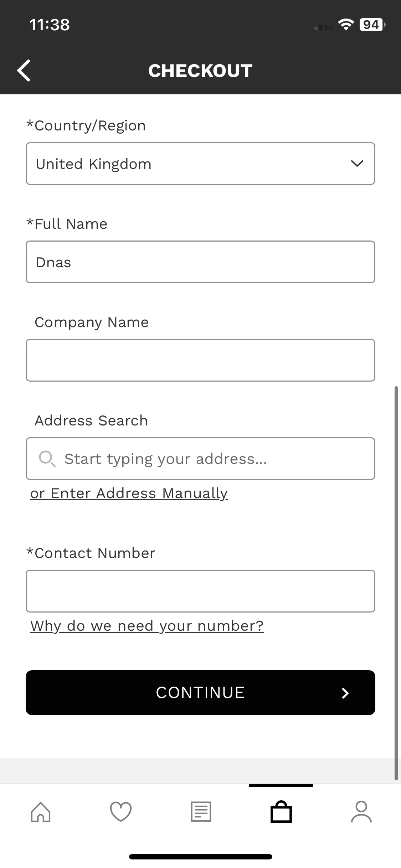Tap the Wi-Fi status icon
This screenshot has width=401, height=868.
click(345, 25)
